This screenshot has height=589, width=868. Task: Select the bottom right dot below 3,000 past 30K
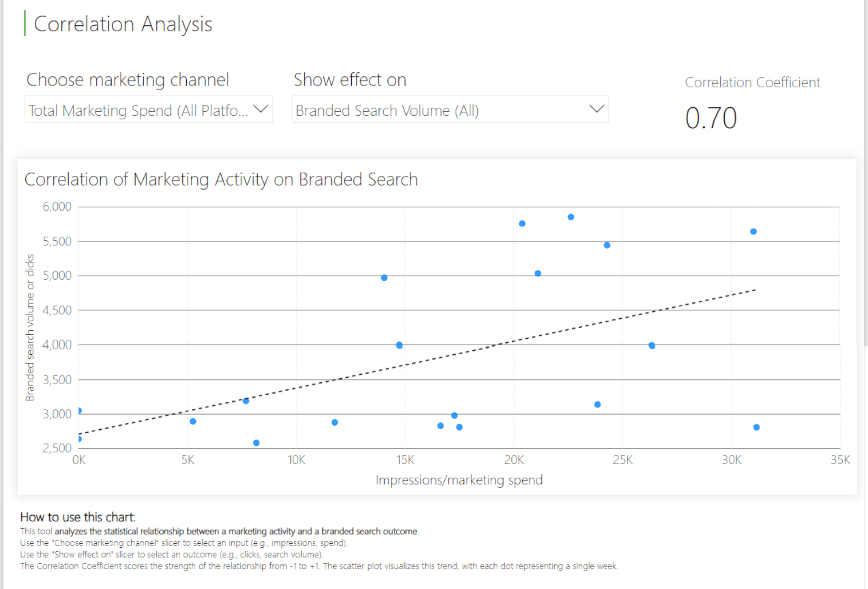756,427
